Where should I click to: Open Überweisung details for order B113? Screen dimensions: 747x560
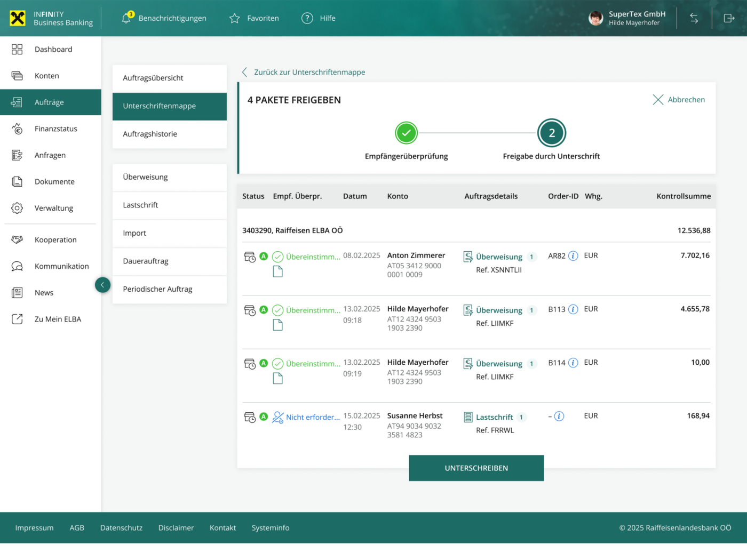click(x=499, y=310)
